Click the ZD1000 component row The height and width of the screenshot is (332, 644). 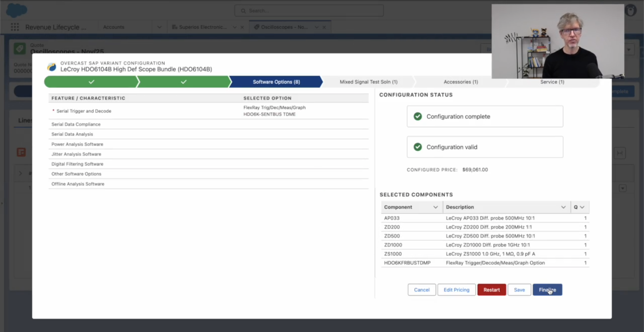[x=485, y=245]
